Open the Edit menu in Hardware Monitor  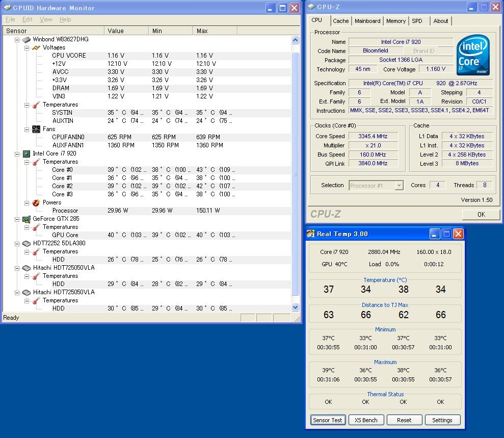tap(28, 19)
